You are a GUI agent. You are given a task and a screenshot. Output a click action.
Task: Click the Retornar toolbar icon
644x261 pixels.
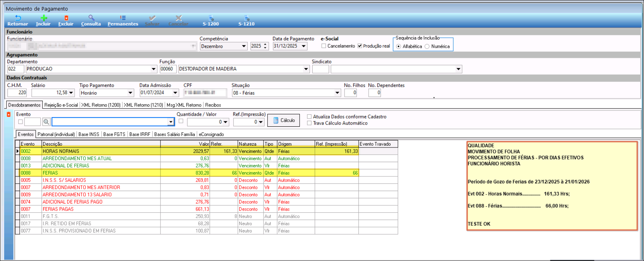(18, 18)
